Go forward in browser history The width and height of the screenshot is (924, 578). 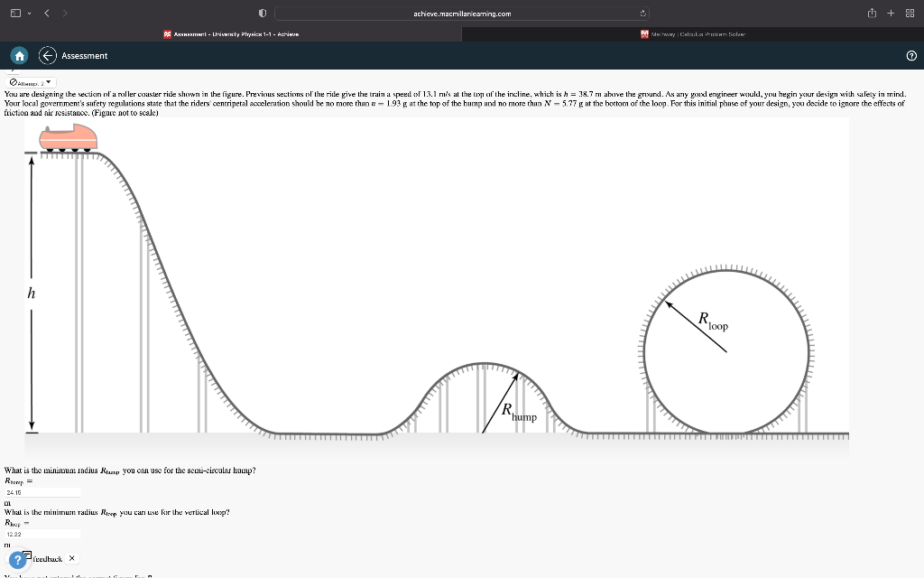tap(65, 13)
